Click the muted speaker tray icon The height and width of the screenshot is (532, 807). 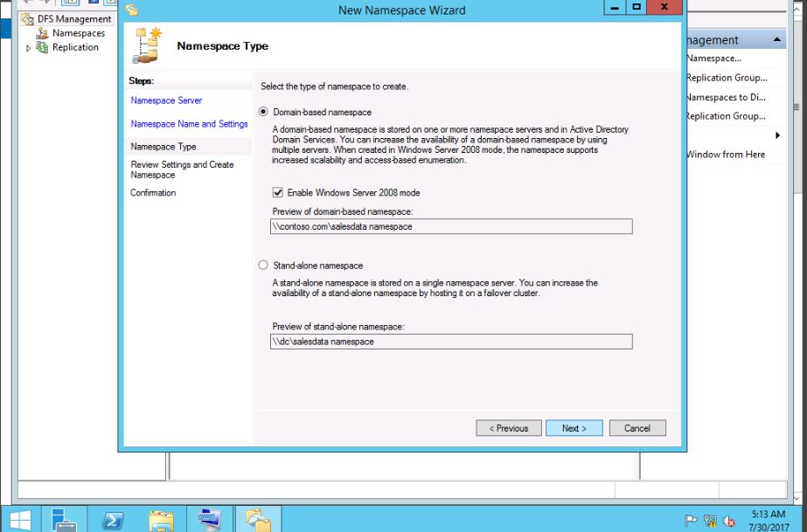729,521
